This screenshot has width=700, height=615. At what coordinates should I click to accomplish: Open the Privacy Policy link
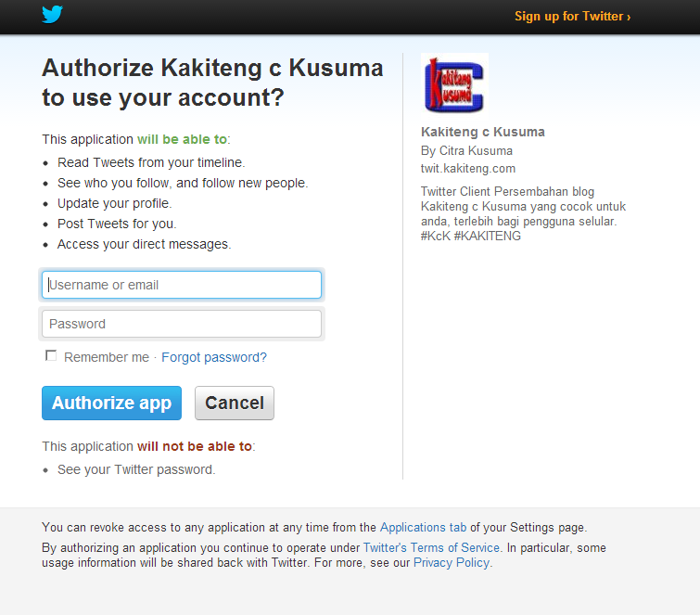pos(452,562)
